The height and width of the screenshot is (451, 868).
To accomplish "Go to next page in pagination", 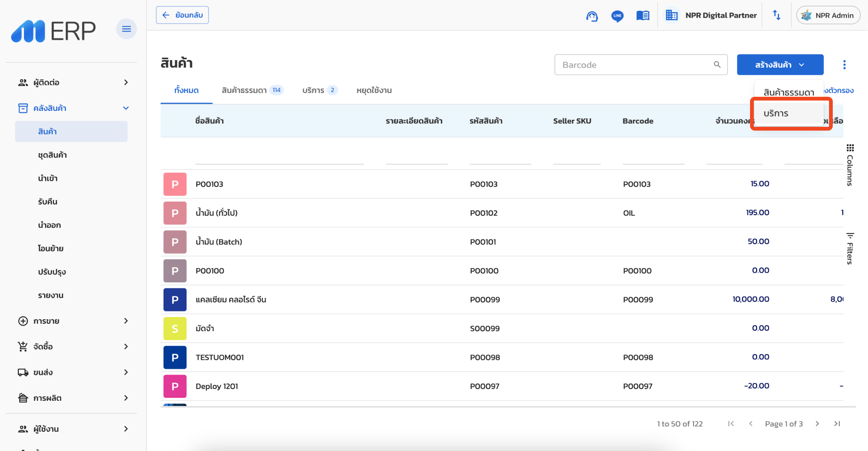I will point(817,424).
